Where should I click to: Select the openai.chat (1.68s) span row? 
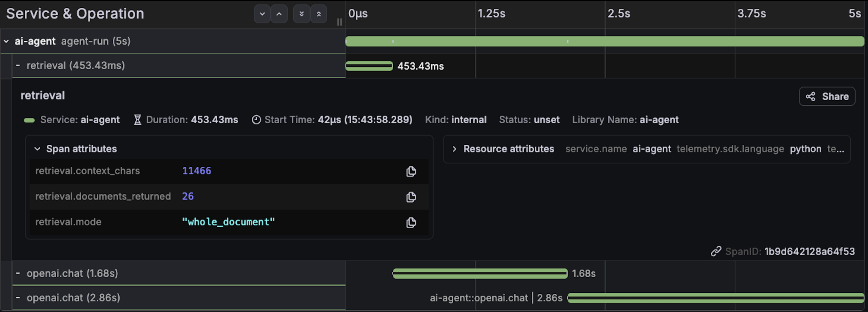(179, 273)
